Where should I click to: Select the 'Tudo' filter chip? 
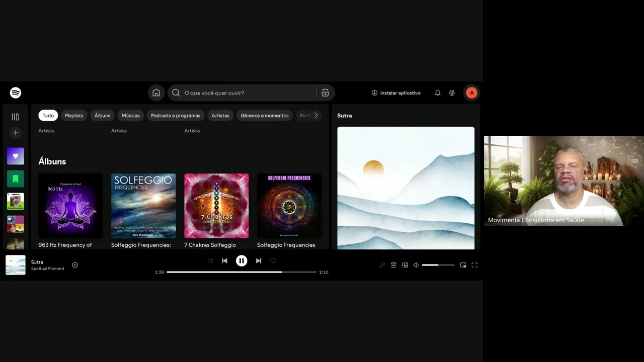tap(48, 116)
